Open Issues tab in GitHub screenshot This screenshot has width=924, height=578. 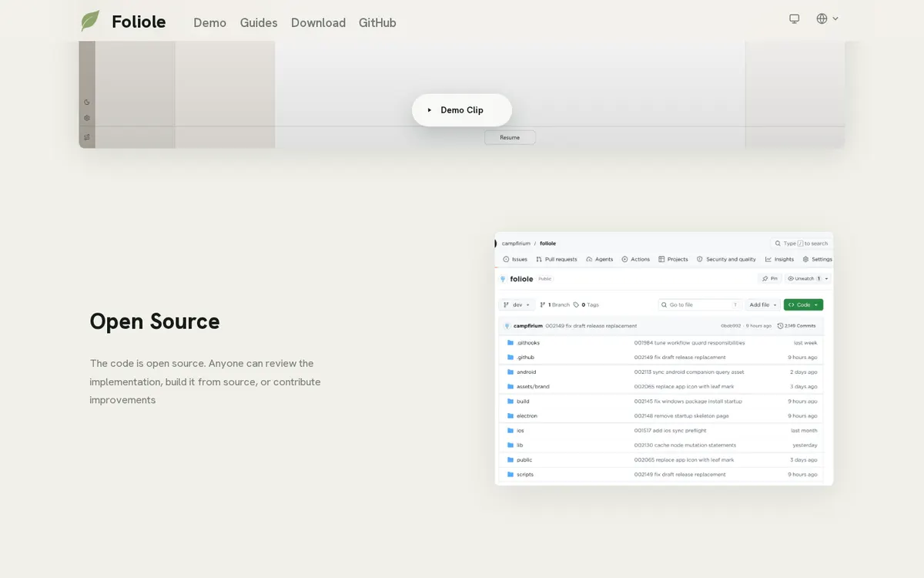(x=515, y=260)
